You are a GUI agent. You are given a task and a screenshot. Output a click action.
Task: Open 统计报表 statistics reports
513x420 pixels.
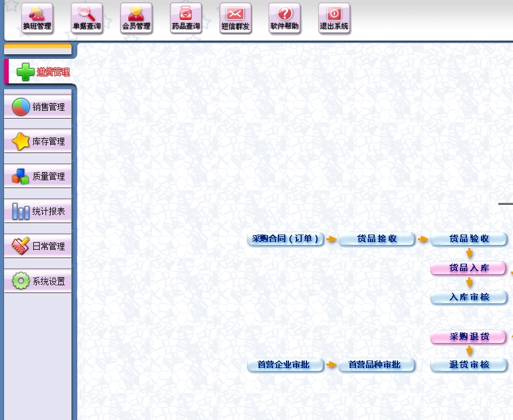point(39,211)
